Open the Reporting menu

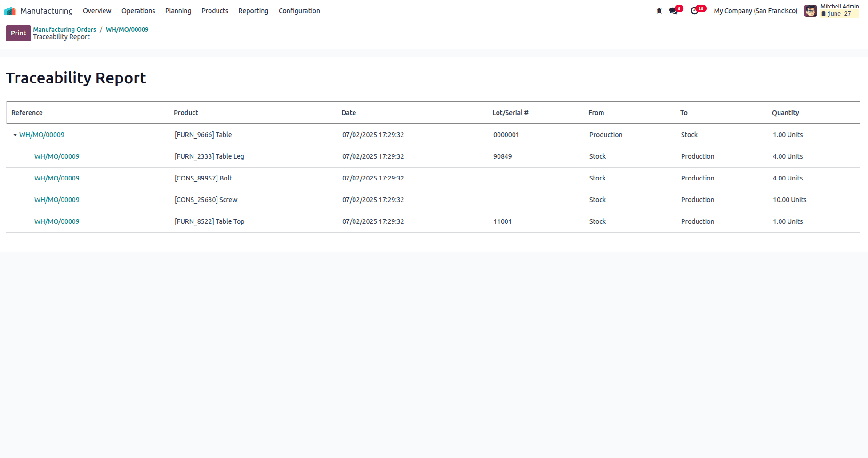253,11
